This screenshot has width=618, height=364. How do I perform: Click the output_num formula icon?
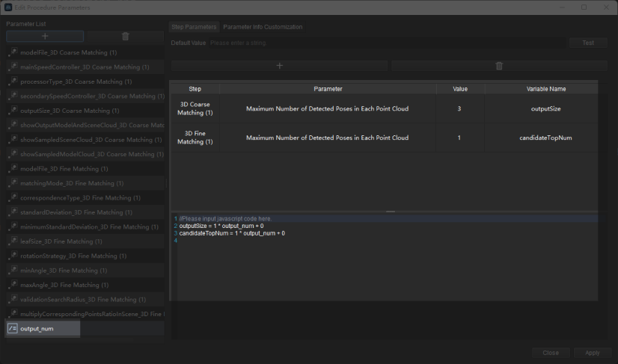coord(12,328)
